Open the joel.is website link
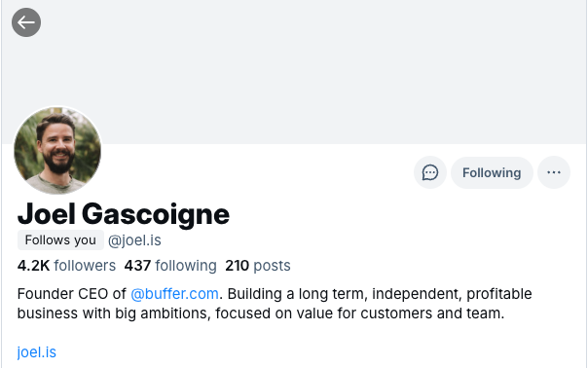Image resolution: width=588 pixels, height=368 pixels. point(37,352)
